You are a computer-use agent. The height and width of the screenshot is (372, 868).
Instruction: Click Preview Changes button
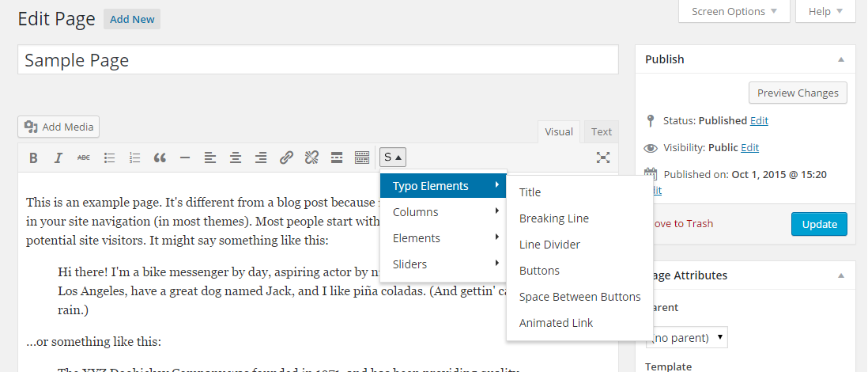point(798,93)
